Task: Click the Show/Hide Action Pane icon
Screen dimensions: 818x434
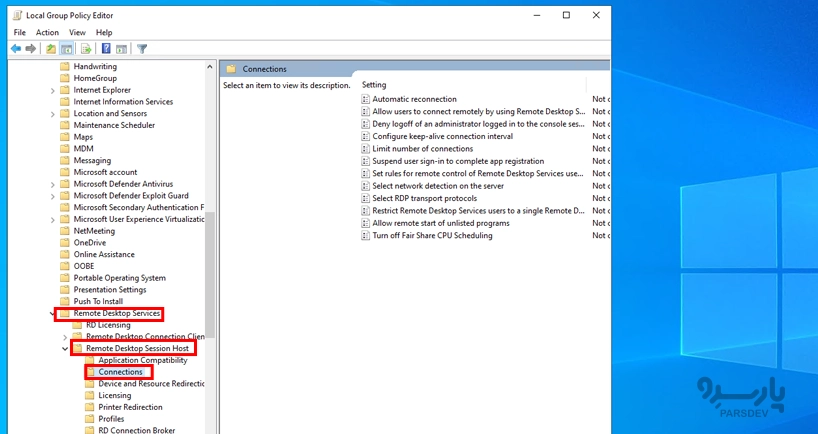Action: click(121, 48)
